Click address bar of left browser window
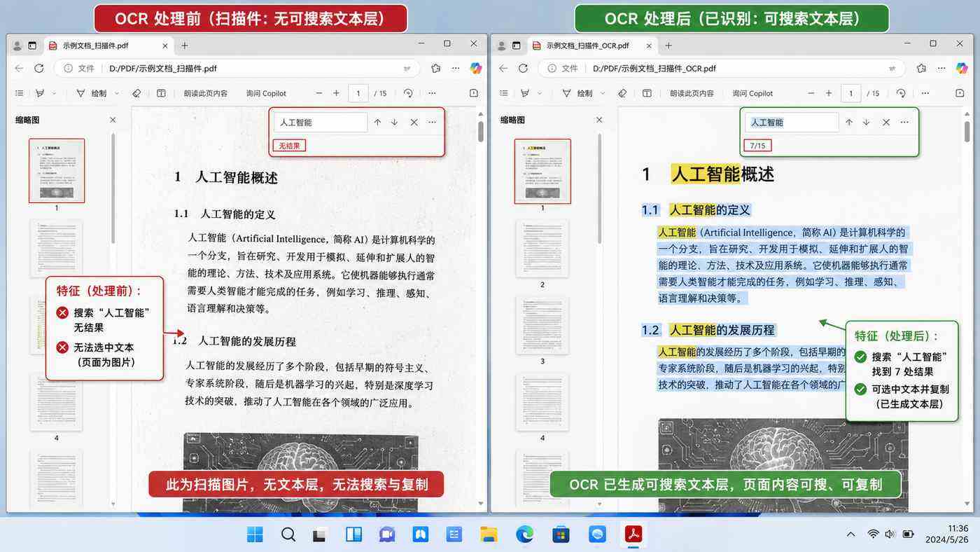Image resolution: width=980 pixels, height=552 pixels. (x=238, y=69)
